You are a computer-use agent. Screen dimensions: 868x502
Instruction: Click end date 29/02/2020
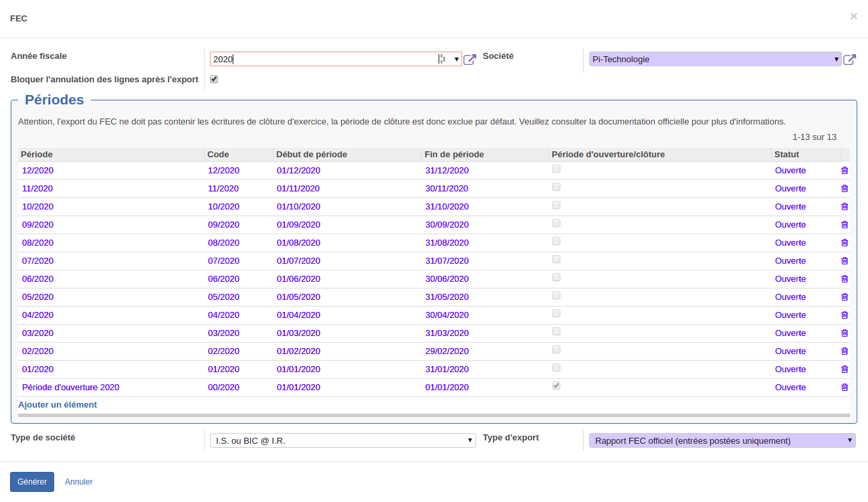(447, 351)
